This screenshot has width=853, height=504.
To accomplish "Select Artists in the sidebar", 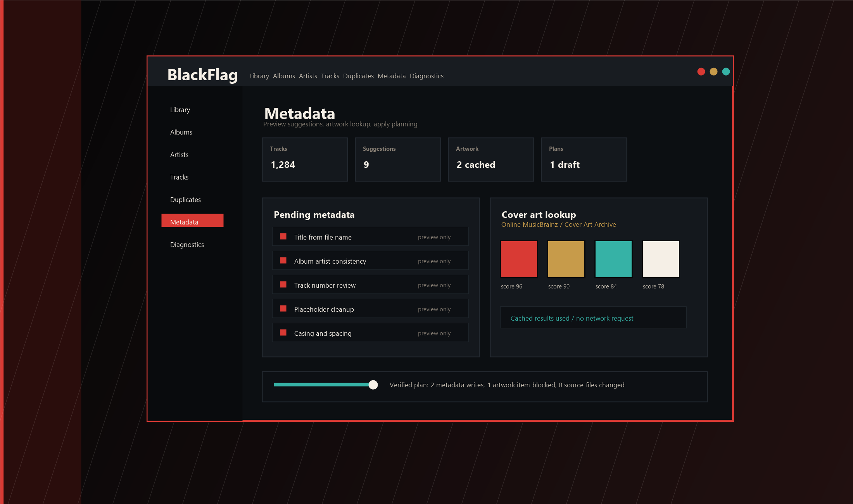I will (179, 155).
